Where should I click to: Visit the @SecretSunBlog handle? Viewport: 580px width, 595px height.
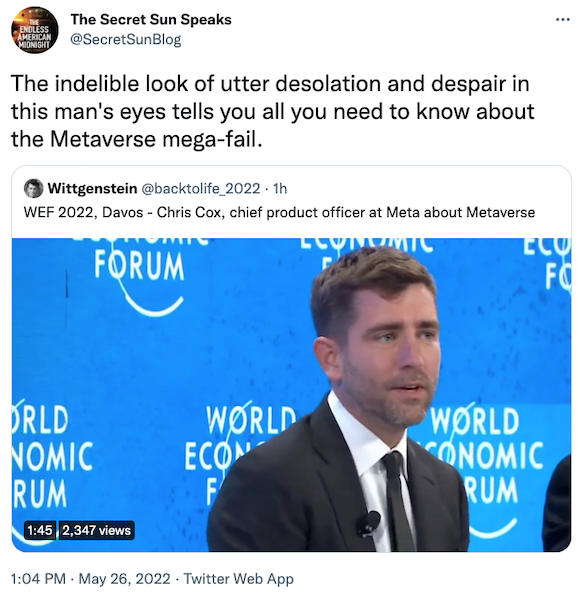click(126, 39)
